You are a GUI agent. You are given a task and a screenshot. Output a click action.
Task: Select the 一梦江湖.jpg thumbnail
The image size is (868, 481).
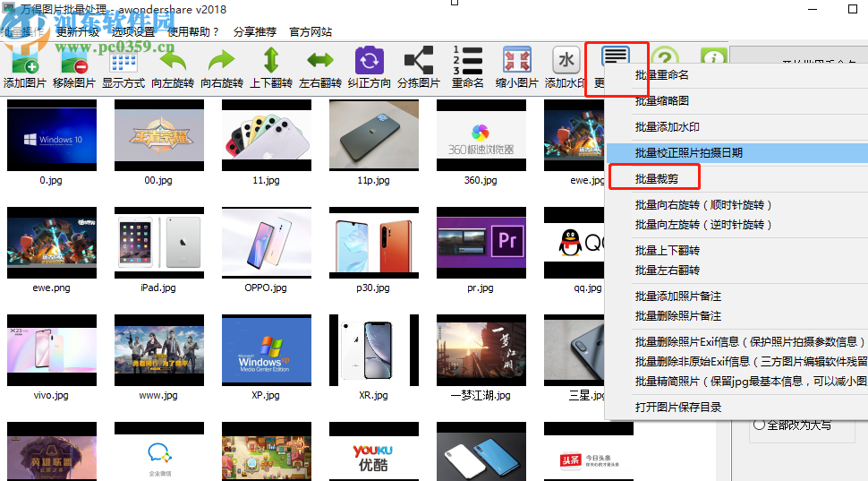tap(481, 350)
